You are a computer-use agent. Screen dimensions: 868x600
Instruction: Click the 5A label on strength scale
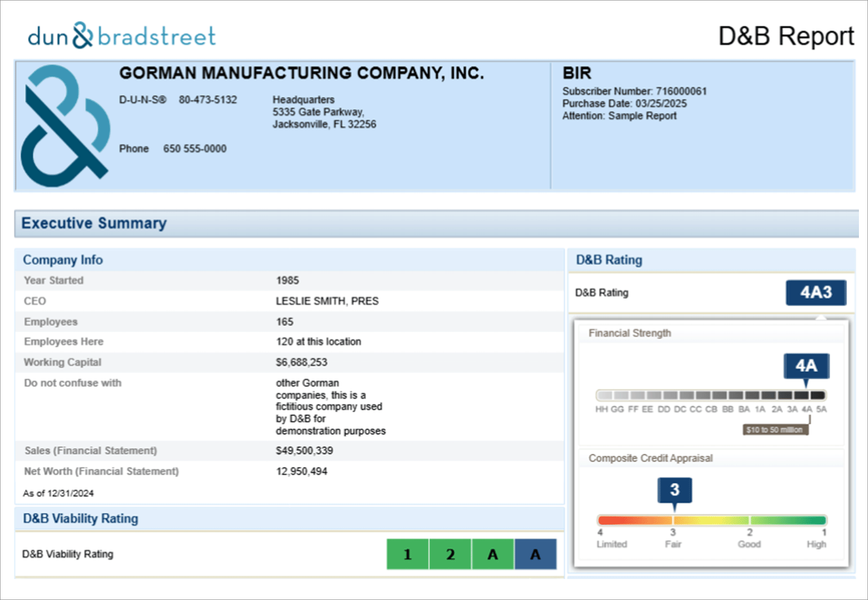coord(821,409)
